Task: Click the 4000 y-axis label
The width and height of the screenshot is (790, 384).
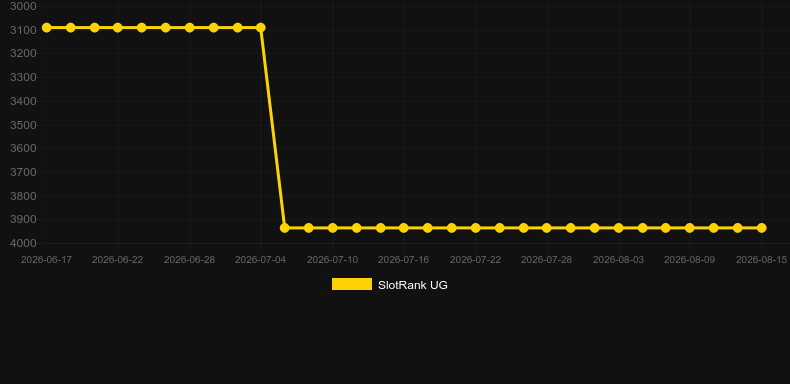Action: tap(23, 243)
